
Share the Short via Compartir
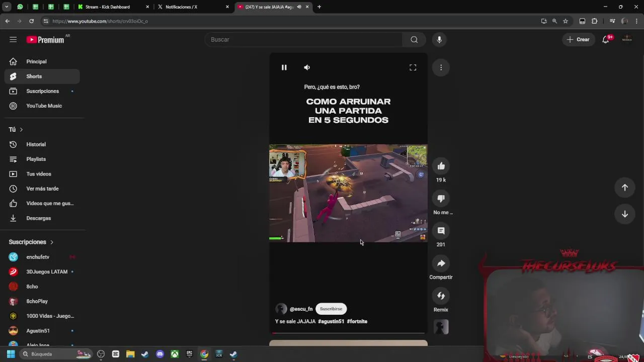(441, 263)
